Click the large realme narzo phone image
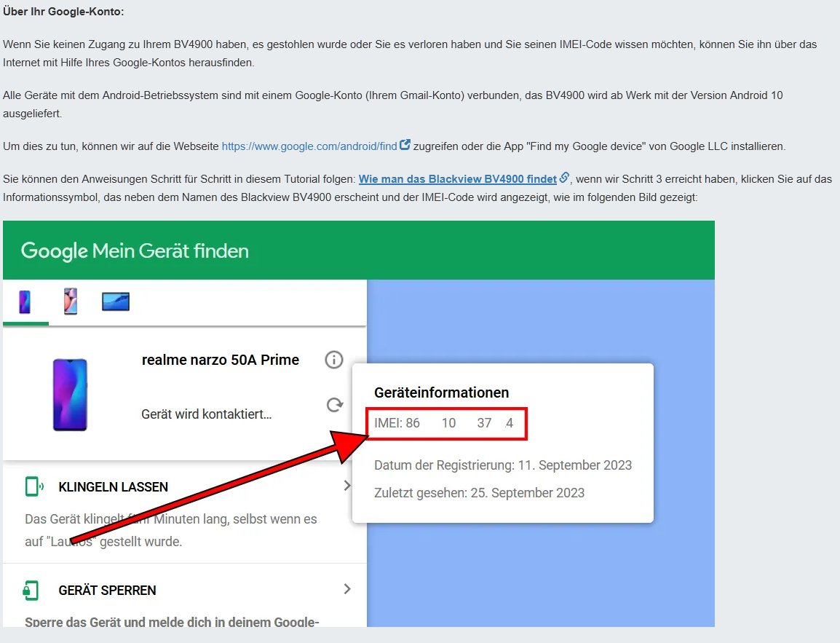Viewport: 840px width, 643px height. [70, 395]
